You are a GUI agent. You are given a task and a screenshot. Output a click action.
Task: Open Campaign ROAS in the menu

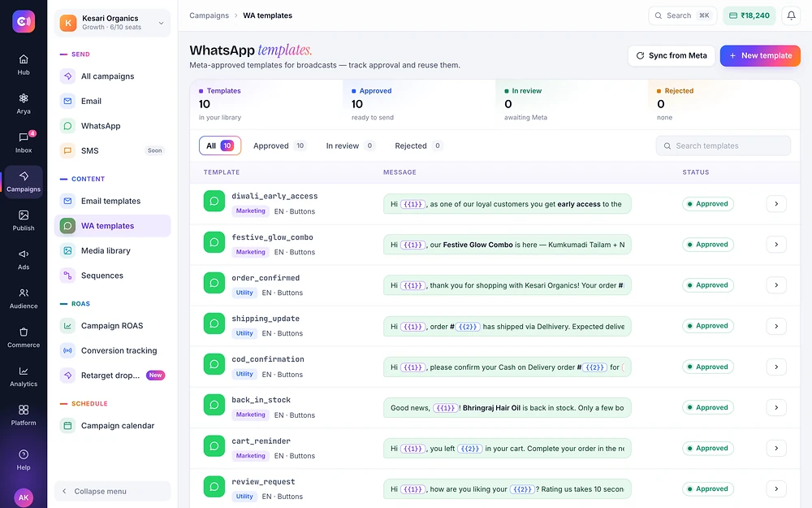click(x=112, y=326)
